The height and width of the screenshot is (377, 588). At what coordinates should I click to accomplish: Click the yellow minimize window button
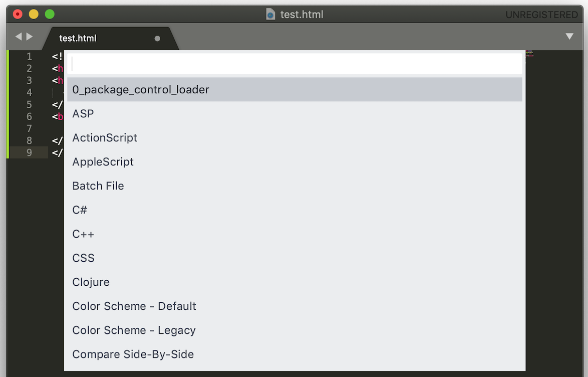[x=34, y=14]
